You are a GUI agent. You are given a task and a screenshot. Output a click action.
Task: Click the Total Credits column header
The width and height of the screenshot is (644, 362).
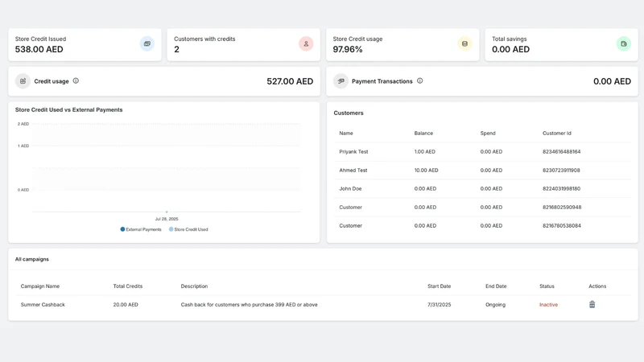(128, 286)
